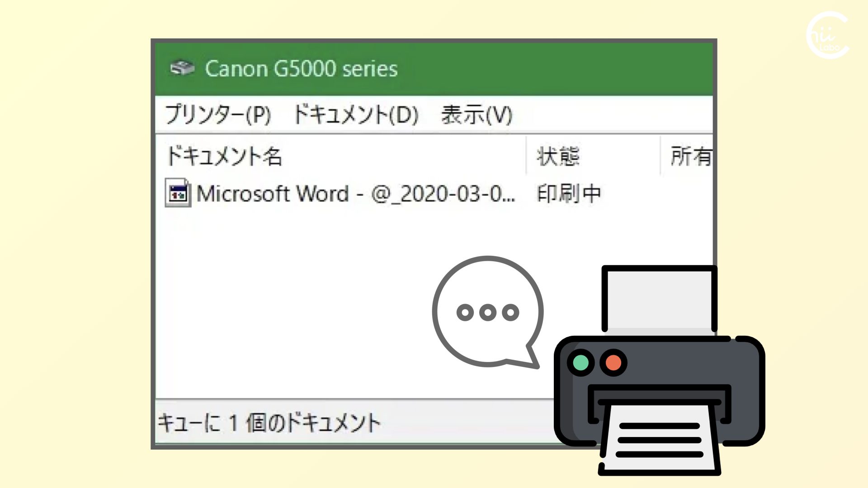
Task: Click the 印刷中 status cell
Action: tap(569, 193)
